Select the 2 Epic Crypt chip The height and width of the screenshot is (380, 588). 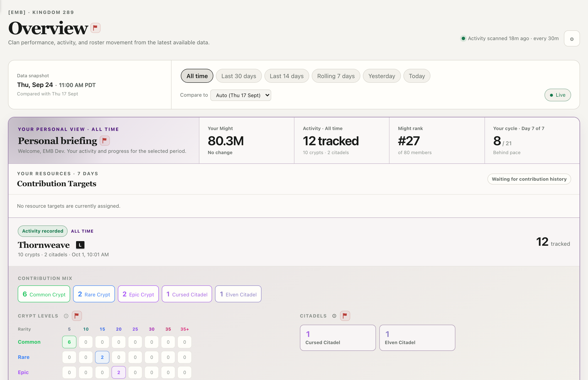click(x=138, y=294)
